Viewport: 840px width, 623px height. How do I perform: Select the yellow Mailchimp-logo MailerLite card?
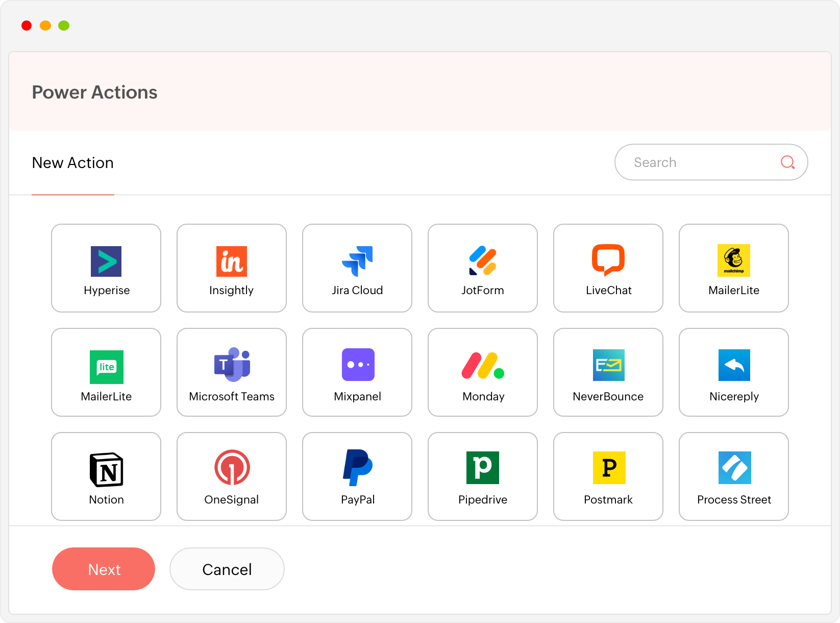click(x=734, y=268)
